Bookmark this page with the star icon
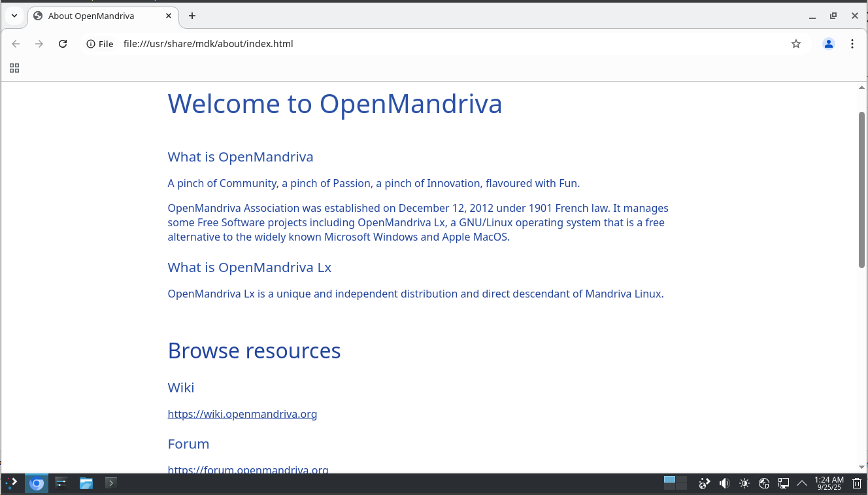Image resolution: width=868 pixels, height=495 pixels. [795, 44]
